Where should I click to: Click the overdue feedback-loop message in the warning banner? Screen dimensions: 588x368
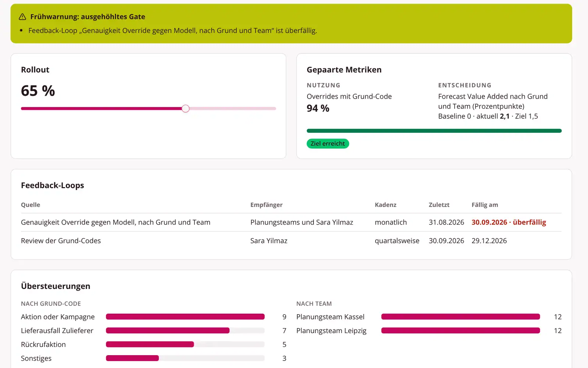coord(173,31)
